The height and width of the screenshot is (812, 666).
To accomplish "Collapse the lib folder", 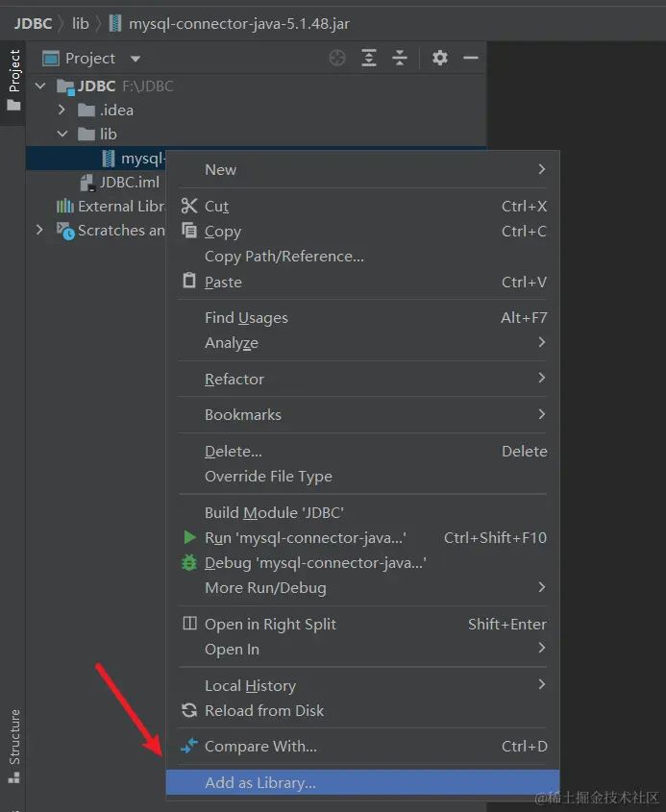I will (x=62, y=135).
